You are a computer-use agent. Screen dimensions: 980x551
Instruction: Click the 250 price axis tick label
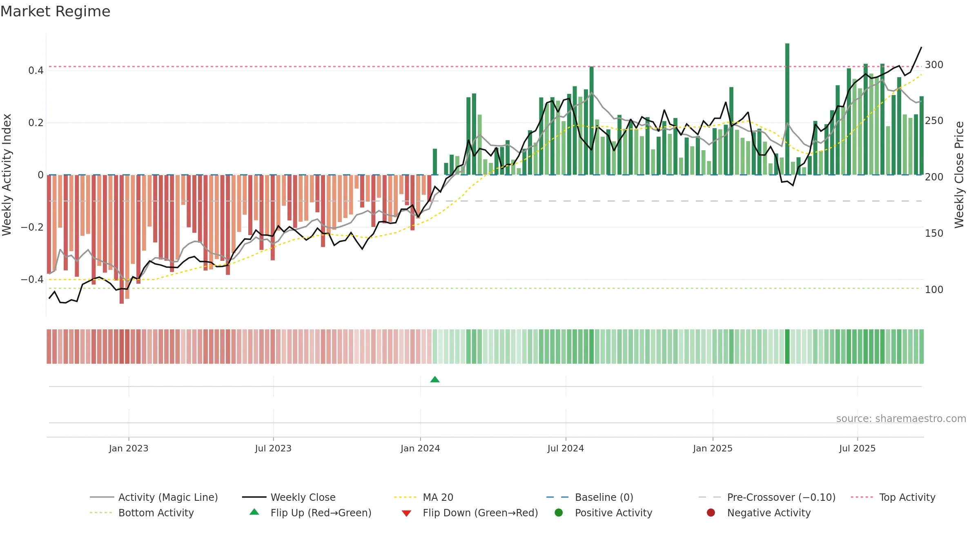click(934, 121)
